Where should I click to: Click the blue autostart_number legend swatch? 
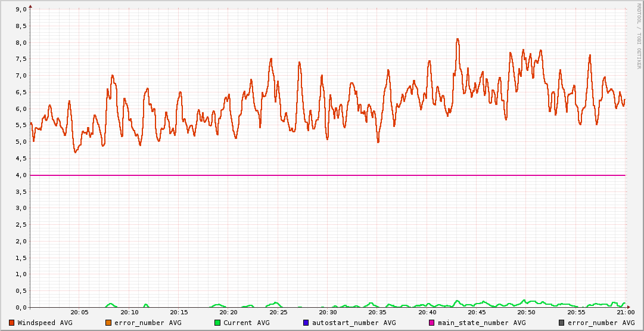306,323
